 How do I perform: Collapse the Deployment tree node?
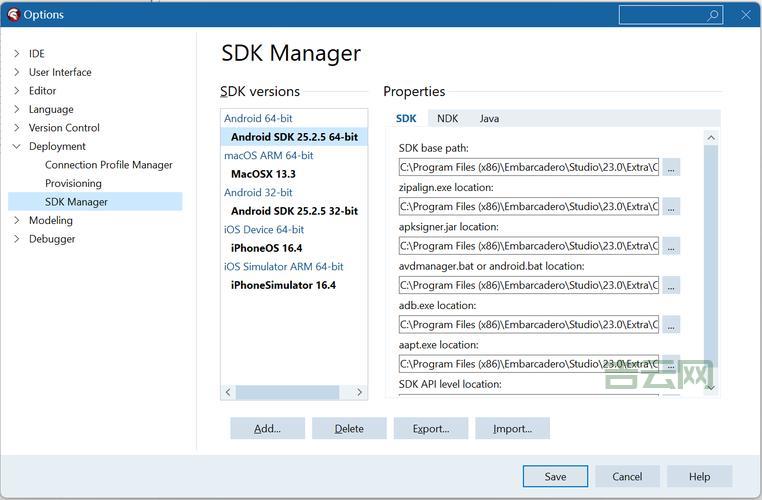(x=16, y=146)
